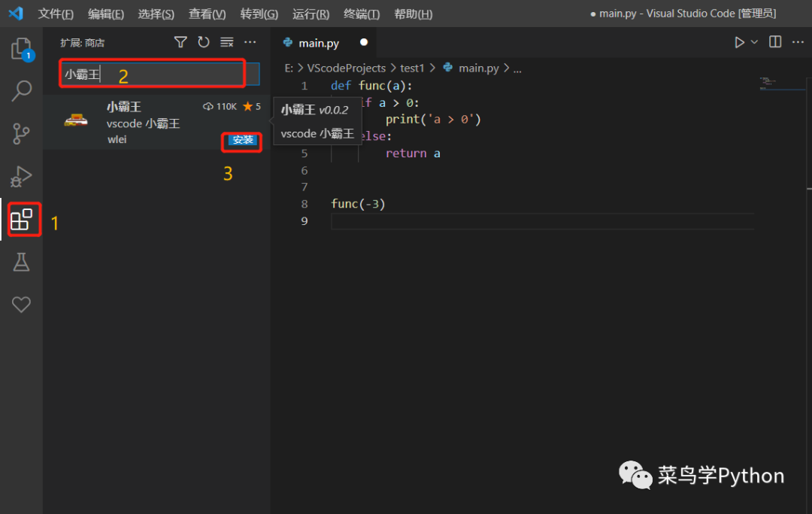The width and height of the screenshot is (812, 514).
Task: Run the Python file with play button
Action: [x=739, y=42]
